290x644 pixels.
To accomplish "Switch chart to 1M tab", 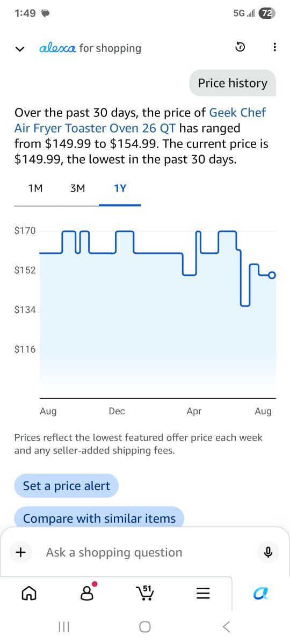I will point(35,188).
